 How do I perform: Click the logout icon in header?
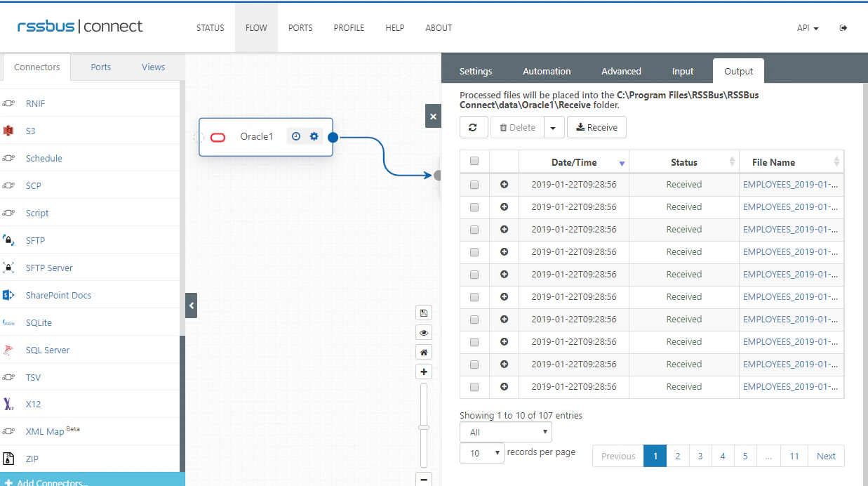tap(843, 28)
